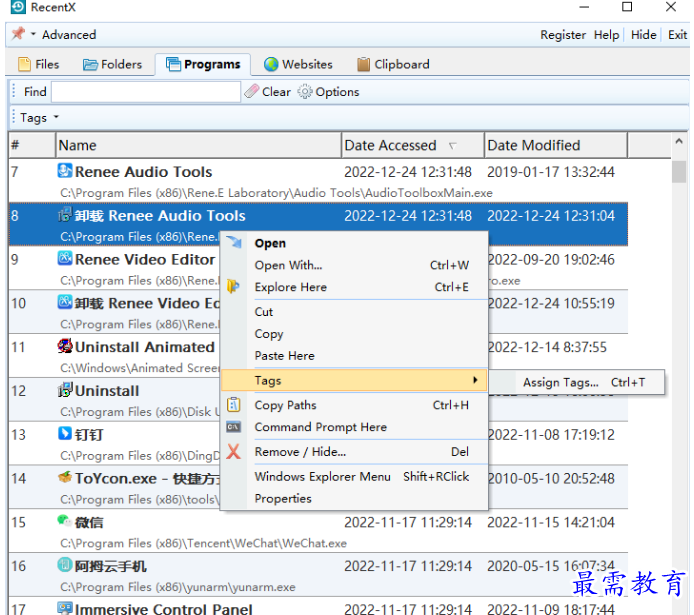
Task: Select the 微信 row name
Action: [89, 523]
